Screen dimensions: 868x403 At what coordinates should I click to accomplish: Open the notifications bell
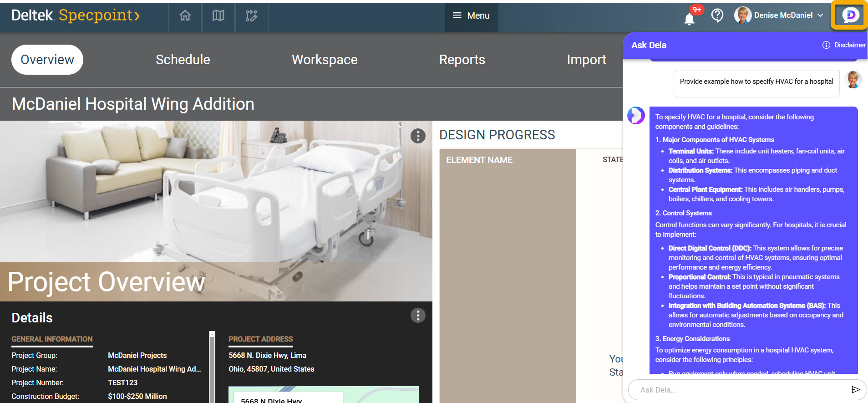click(689, 19)
